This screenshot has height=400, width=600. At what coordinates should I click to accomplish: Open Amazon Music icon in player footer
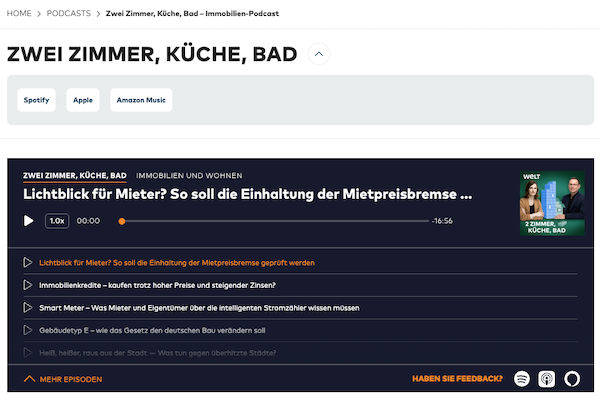coord(572,379)
